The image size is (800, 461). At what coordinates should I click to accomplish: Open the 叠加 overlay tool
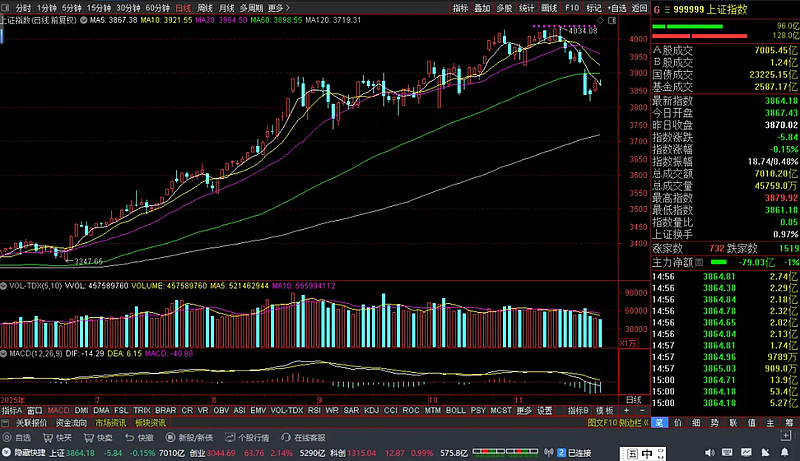pos(482,7)
